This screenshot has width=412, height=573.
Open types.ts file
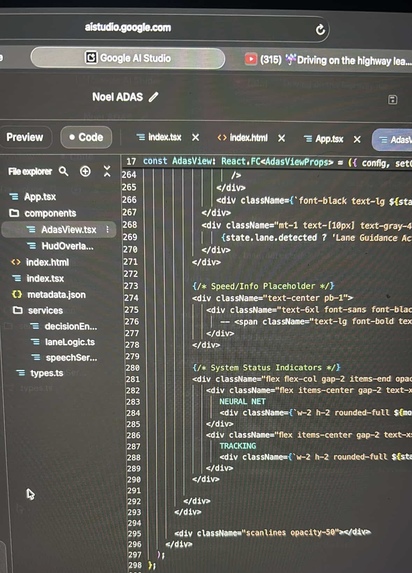[46, 373]
